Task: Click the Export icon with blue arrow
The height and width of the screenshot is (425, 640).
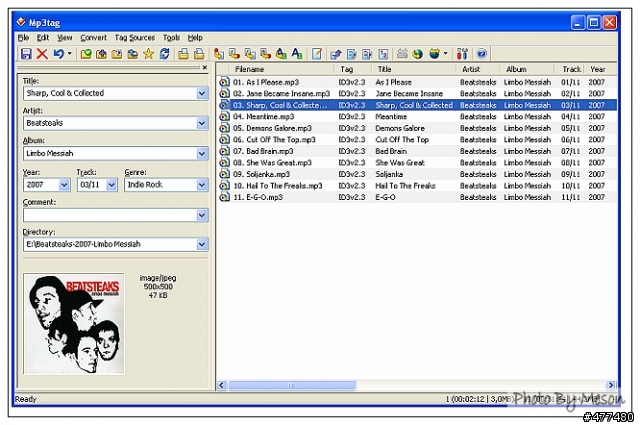Action: (x=336, y=54)
